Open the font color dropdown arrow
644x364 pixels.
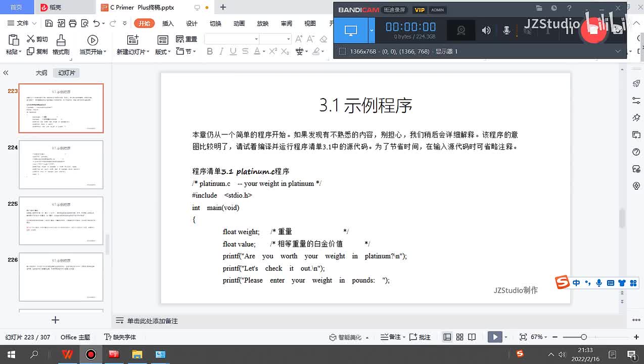coord(264,52)
